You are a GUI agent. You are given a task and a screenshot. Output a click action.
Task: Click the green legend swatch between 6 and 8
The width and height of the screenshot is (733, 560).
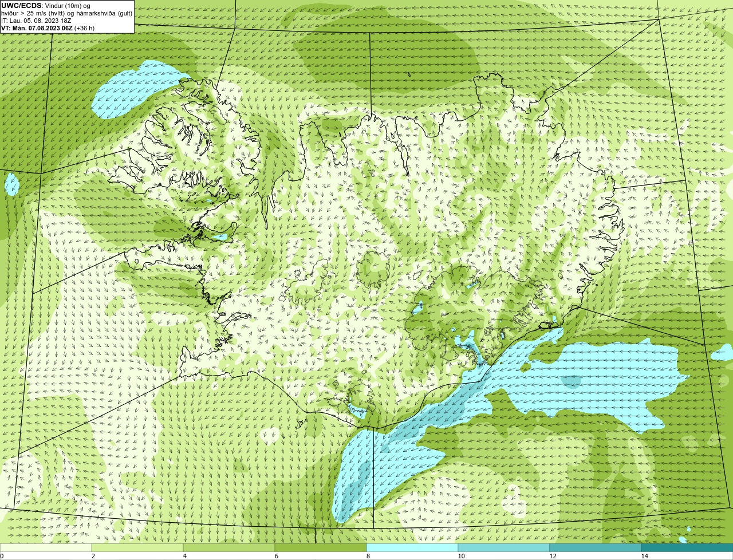coord(321,547)
